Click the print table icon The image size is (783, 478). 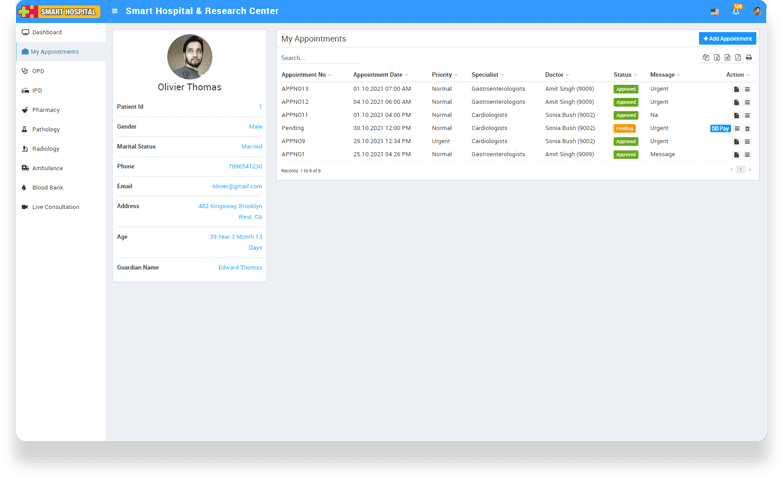point(748,58)
